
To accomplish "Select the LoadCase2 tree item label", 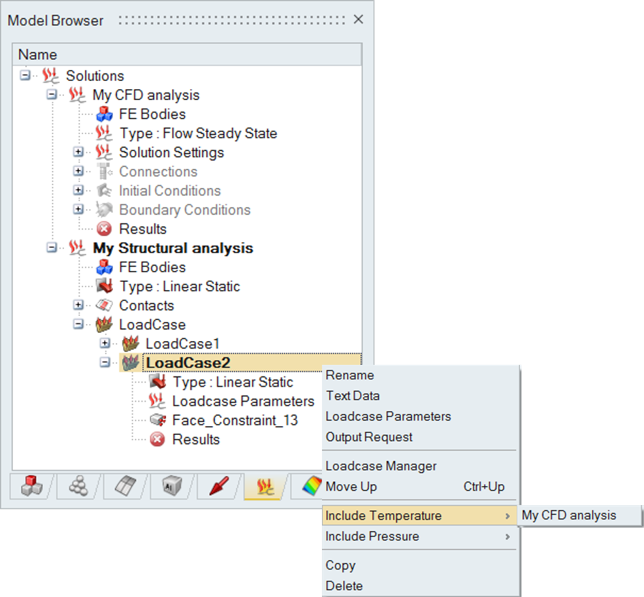I will 188,363.
